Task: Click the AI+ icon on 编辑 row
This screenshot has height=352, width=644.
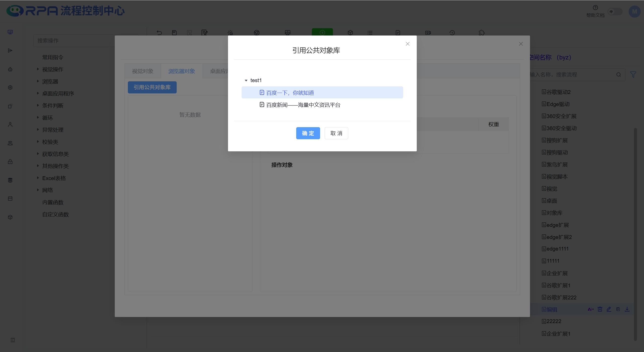Action: 590,309
